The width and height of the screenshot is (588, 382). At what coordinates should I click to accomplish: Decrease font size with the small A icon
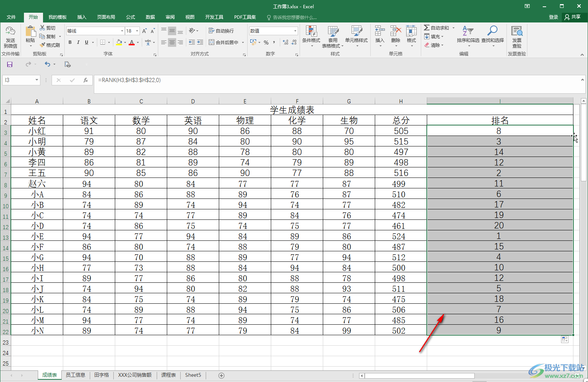click(153, 31)
